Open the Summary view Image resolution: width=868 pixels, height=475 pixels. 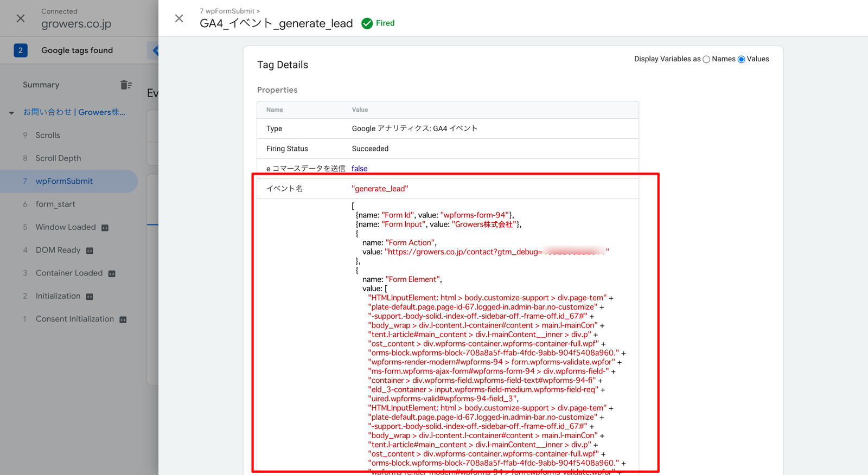pos(41,85)
